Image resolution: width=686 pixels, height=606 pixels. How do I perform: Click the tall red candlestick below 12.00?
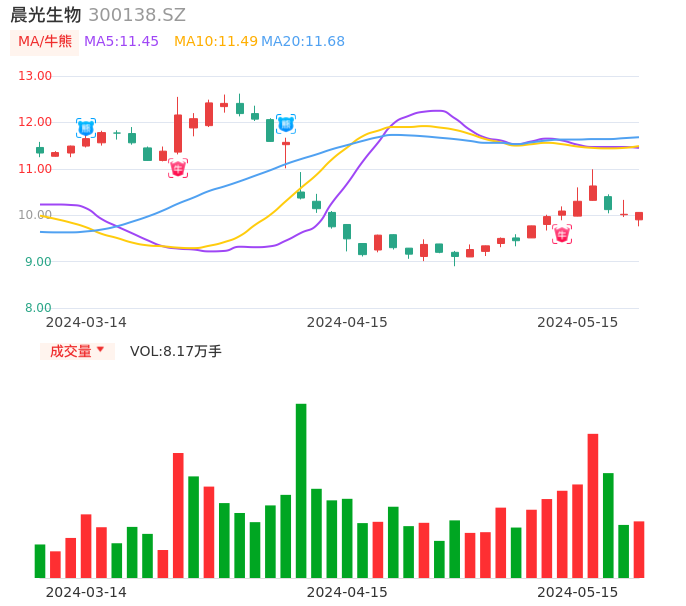[178, 133]
